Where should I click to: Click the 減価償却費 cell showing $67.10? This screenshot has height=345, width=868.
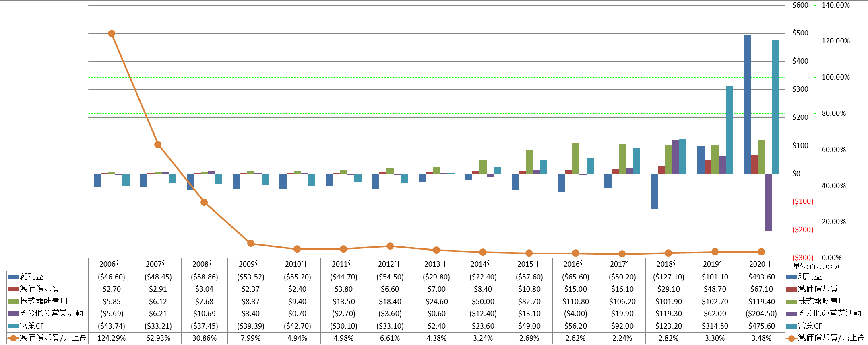pyautogui.click(x=761, y=289)
